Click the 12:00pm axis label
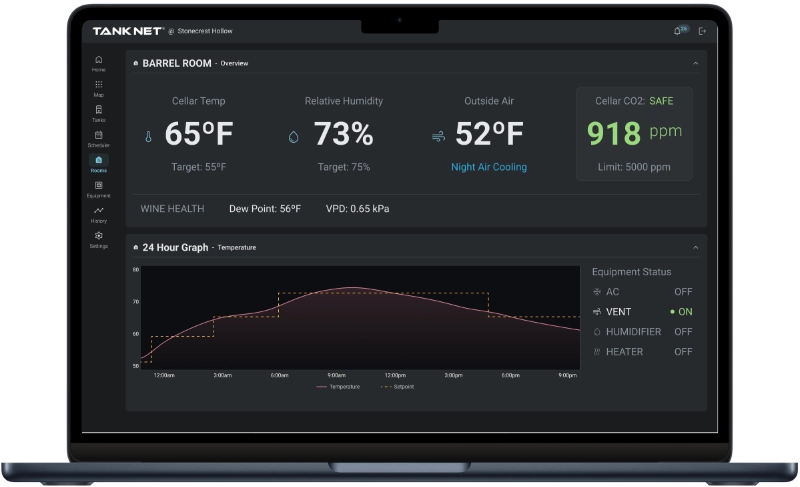Viewport: 800px width, 487px height. click(395, 375)
